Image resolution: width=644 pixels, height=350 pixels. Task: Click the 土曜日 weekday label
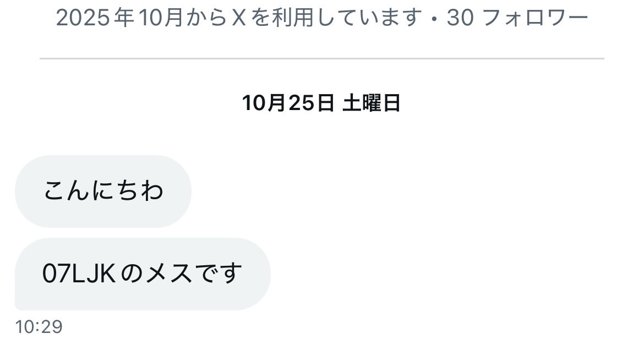[x=372, y=103]
